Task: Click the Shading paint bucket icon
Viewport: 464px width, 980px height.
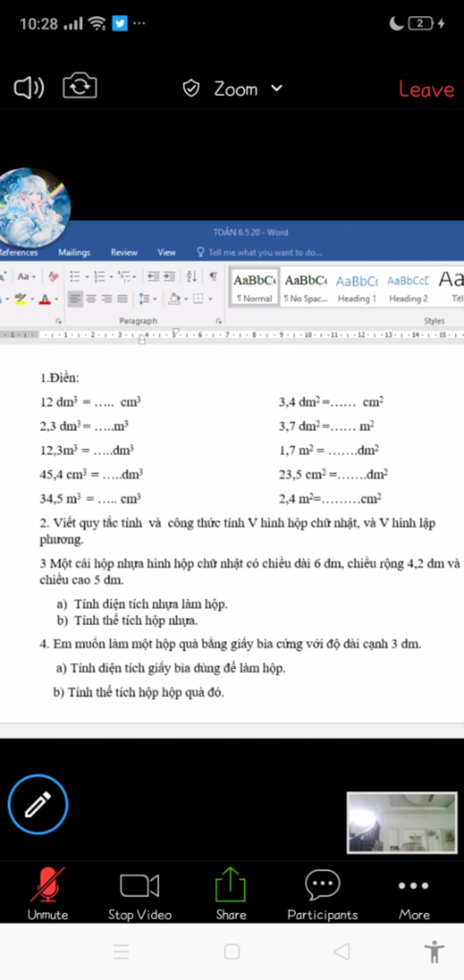Action: click(174, 298)
